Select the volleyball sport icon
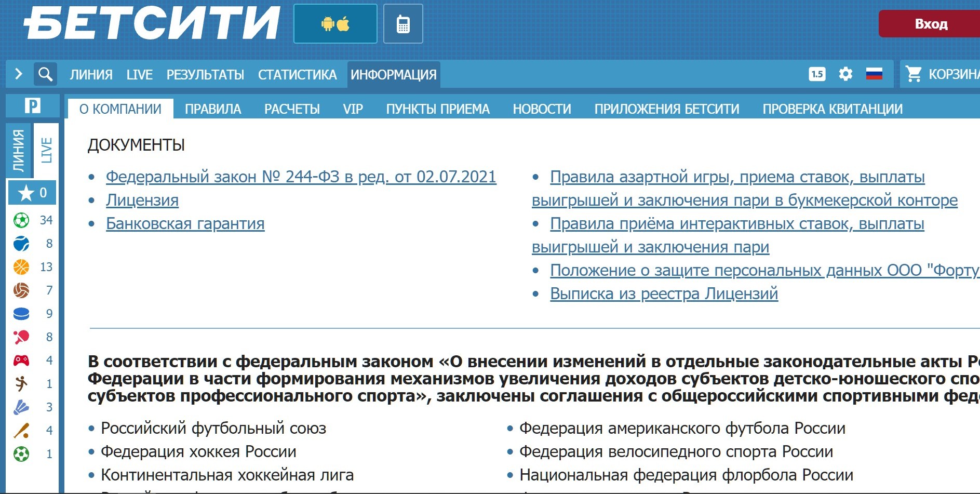 (x=21, y=290)
